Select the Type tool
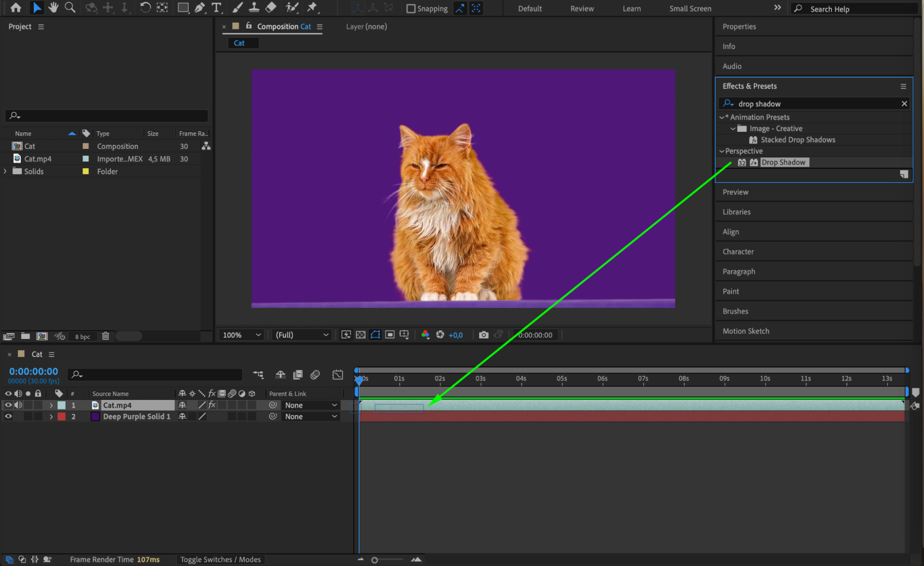The image size is (924, 566). (x=216, y=7)
